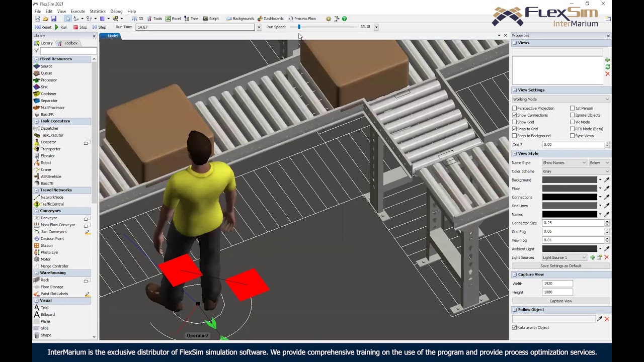Open Process Flow from toolbar
The width and height of the screenshot is (644, 362).
(x=302, y=19)
